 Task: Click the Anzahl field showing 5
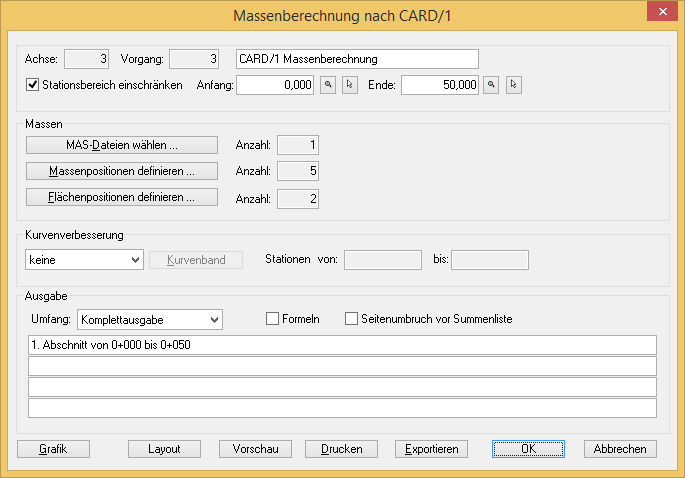[x=298, y=171]
